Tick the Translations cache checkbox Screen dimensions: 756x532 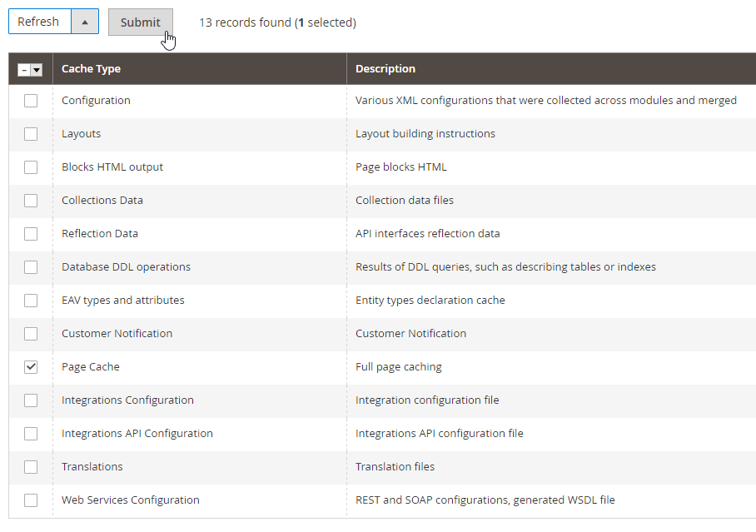(31, 466)
